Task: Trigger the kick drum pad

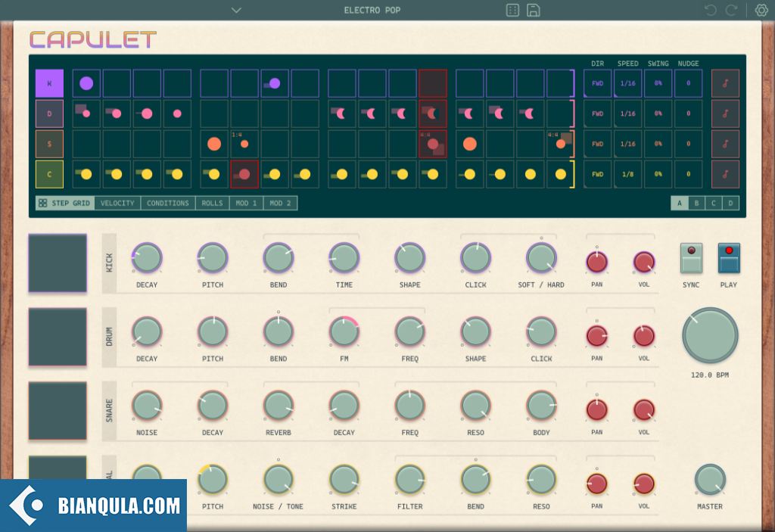Action: (x=58, y=263)
